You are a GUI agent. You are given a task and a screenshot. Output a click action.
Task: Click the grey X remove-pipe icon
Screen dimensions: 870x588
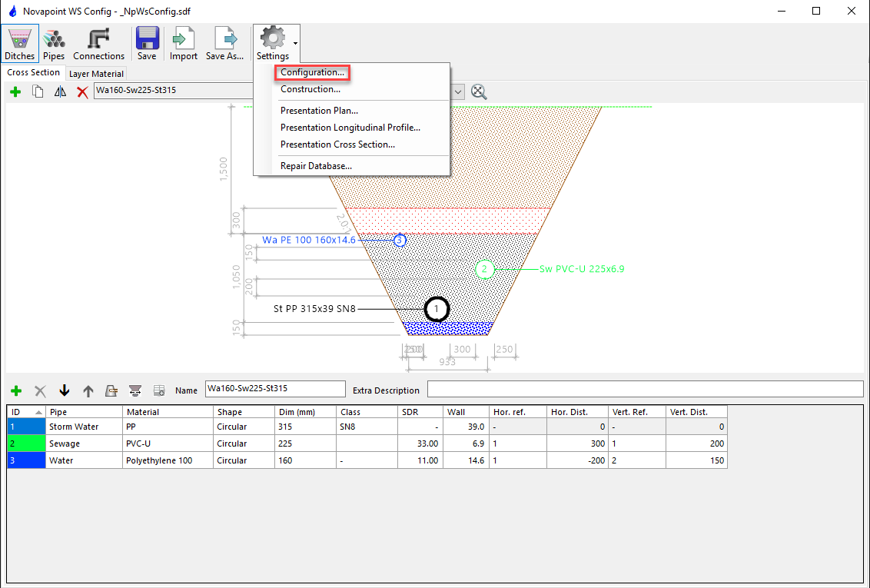(40, 391)
